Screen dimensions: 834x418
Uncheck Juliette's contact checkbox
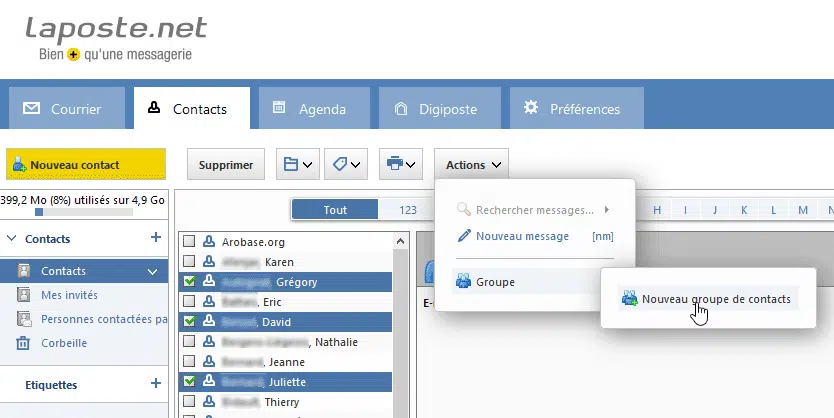coord(189,381)
